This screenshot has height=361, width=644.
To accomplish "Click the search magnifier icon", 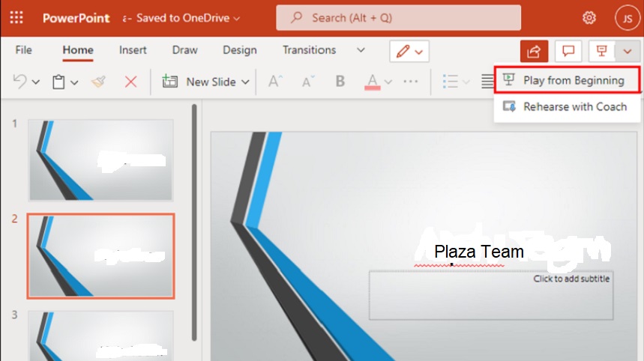I will click(x=297, y=18).
